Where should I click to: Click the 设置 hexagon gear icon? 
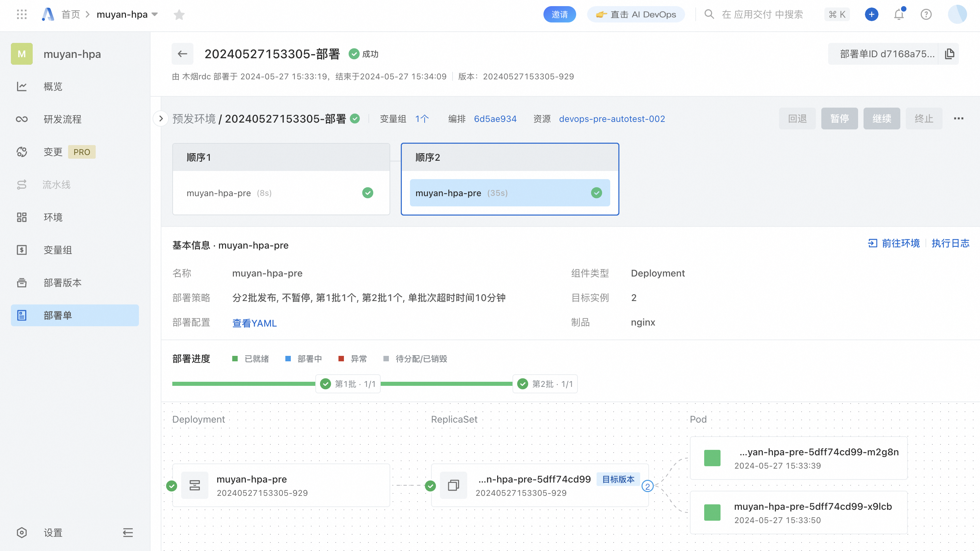click(22, 532)
